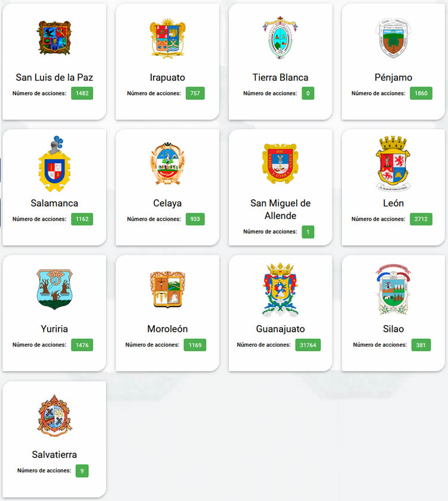The height and width of the screenshot is (501, 448).
Task: Open the Guanajuato crowned state emblem
Action: point(280,289)
